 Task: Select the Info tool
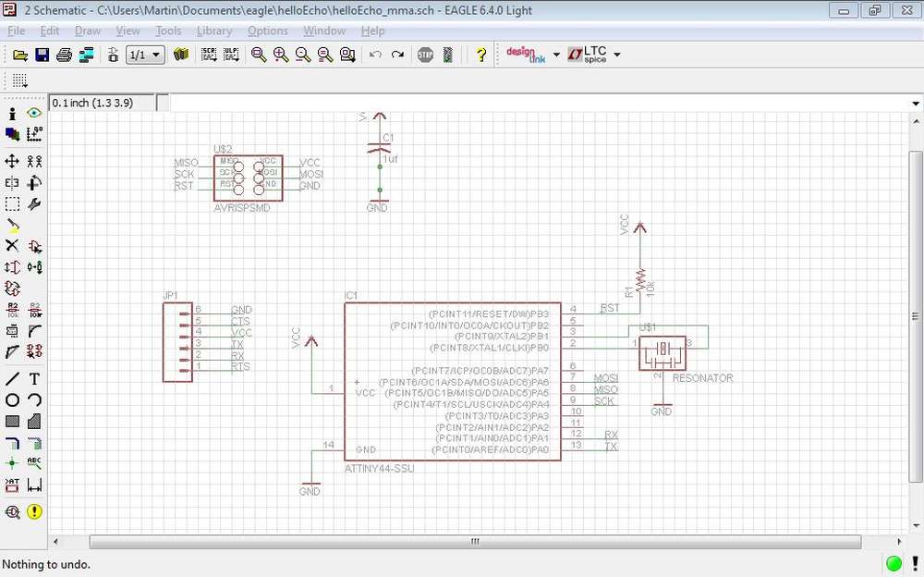click(x=12, y=114)
